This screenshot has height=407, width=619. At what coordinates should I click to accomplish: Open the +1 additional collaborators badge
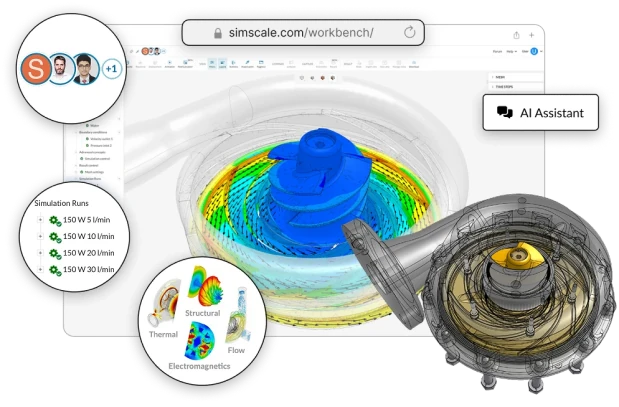tap(111, 69)
